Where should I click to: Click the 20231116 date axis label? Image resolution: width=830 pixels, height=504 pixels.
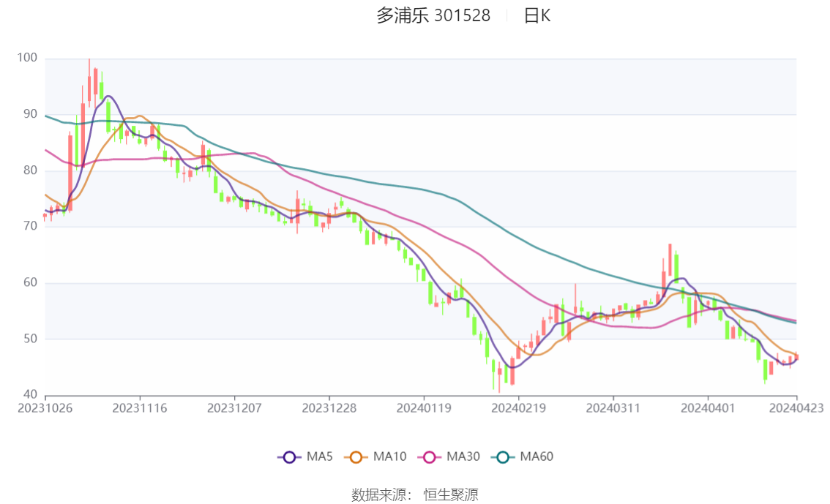pyautogui.click(x=140, y=408)
